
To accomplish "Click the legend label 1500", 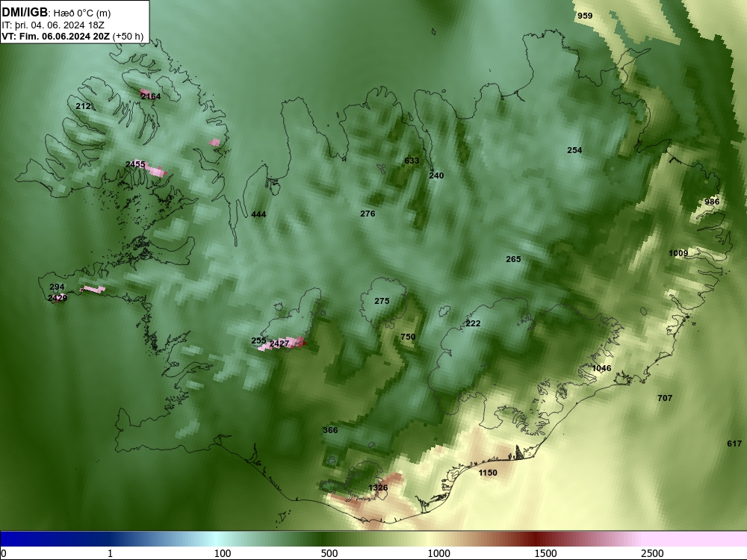I will (545, 553).
